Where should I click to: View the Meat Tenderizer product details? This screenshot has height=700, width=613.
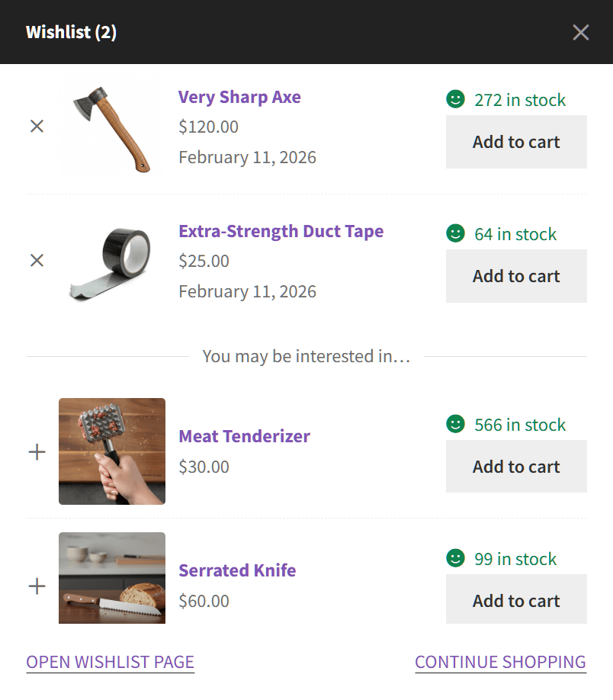244,436
